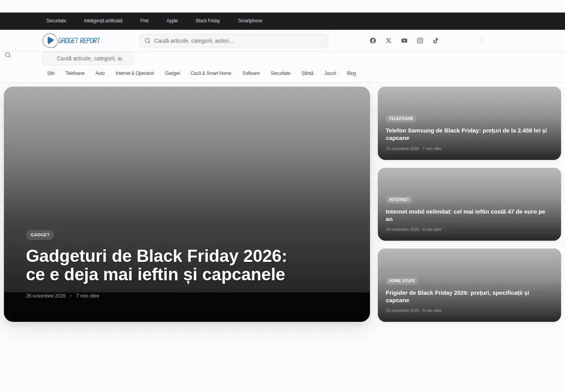Click the TELEFOANE category badge
Viewport: 565px width, 392px height.
(x=401, y=118)
